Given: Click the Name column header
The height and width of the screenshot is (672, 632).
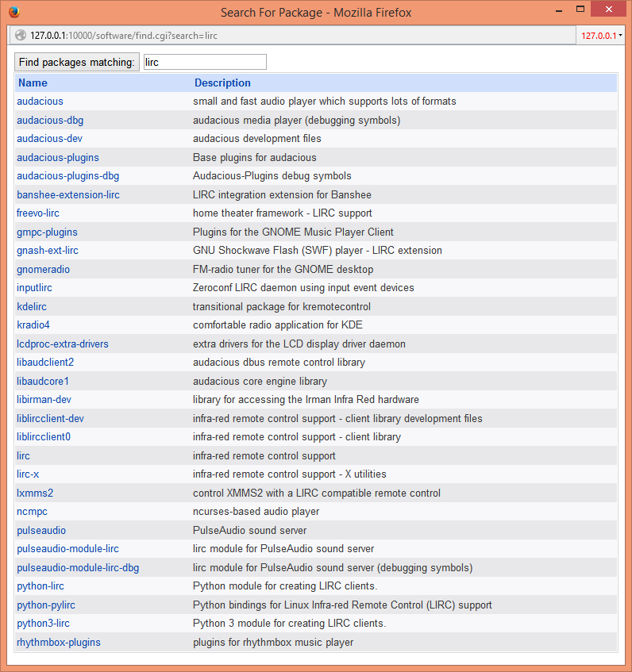Looking at the screenshot, I should [x=33, y=83].
